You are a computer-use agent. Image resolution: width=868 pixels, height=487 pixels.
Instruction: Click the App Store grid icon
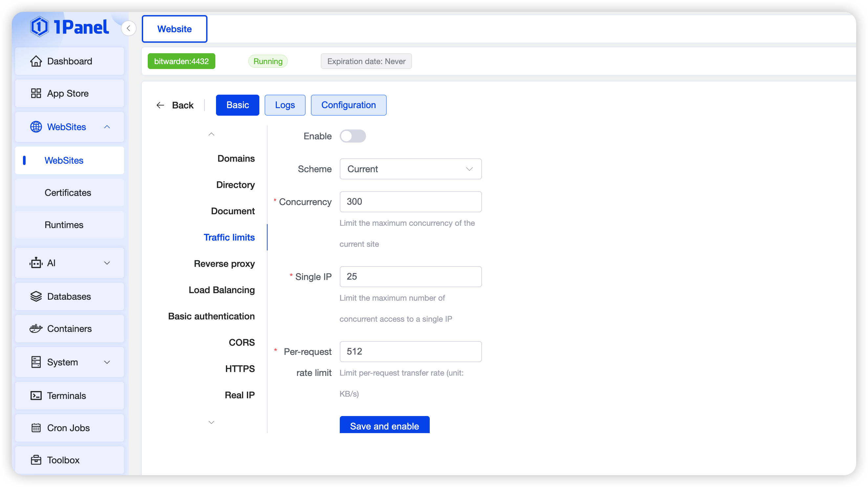point(36,93)
